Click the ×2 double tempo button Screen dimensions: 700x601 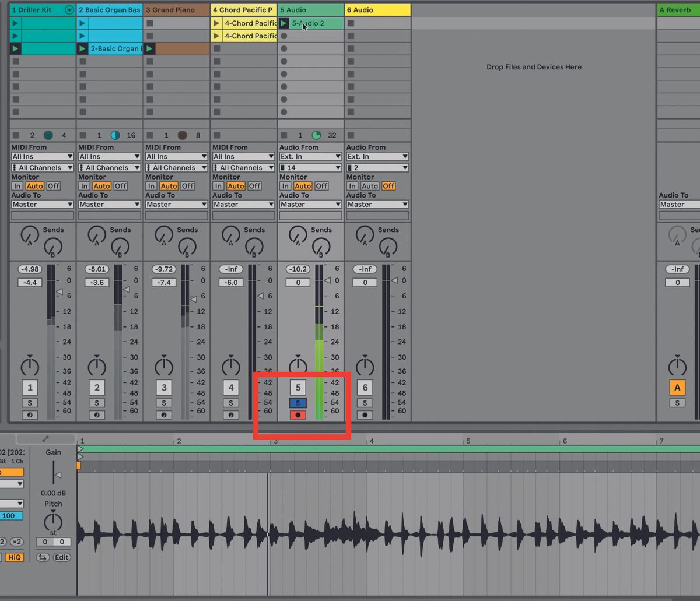[x=17, y=542]
